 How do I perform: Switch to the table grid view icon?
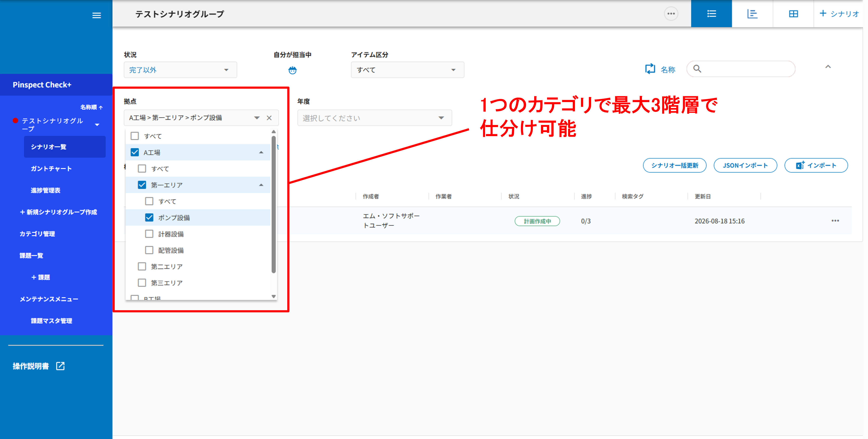click(793, 14)
